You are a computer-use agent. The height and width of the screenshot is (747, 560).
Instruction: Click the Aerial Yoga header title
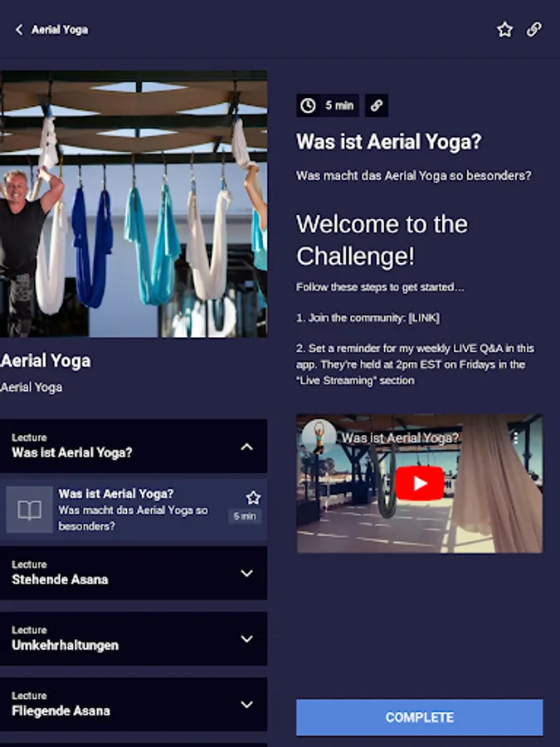[x=60, y=30]
